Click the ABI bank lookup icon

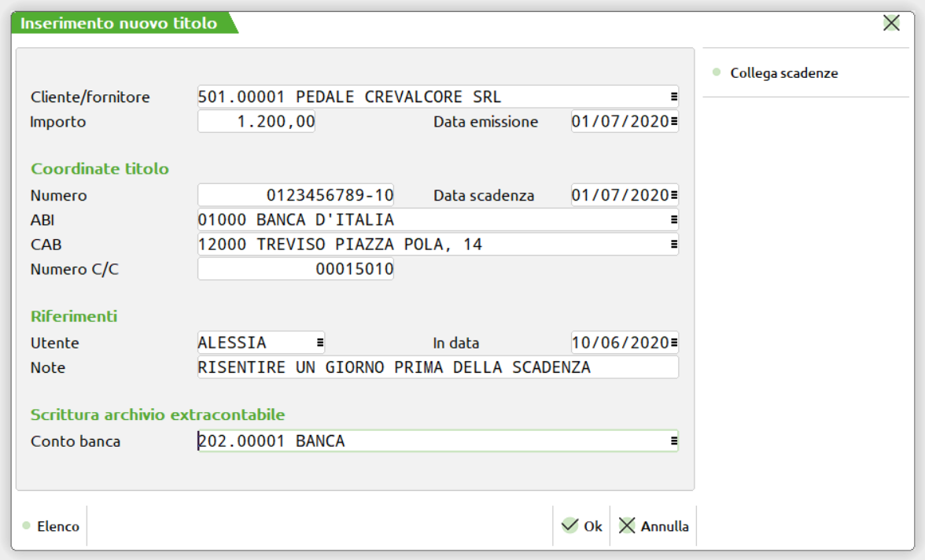click(x=673, y=219)
